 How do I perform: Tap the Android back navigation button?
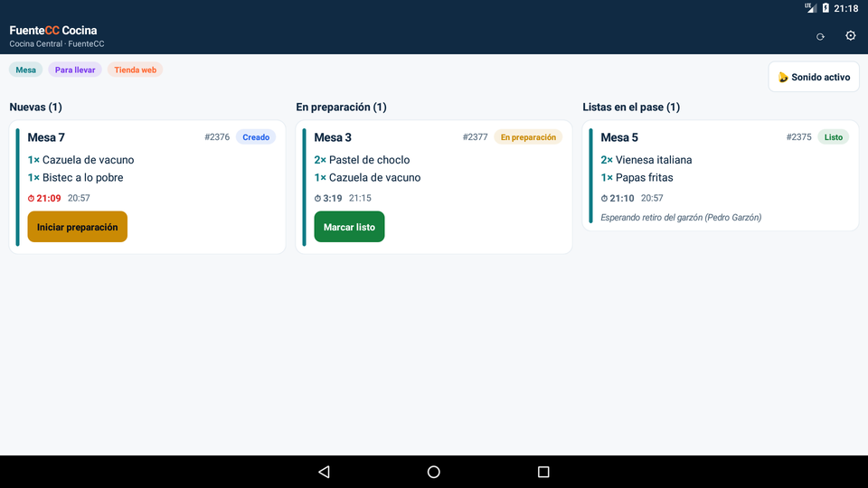click(x=325, y=472)
